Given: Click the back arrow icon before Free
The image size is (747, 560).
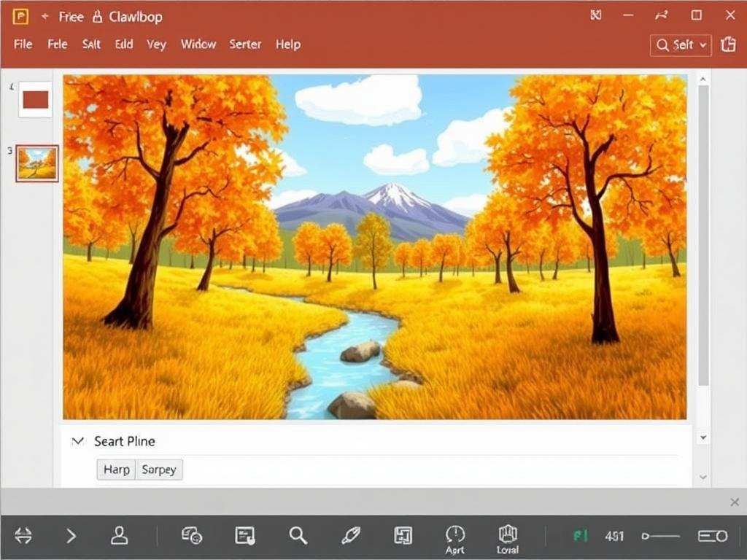Looking at the screenshot, I should 44,17.
